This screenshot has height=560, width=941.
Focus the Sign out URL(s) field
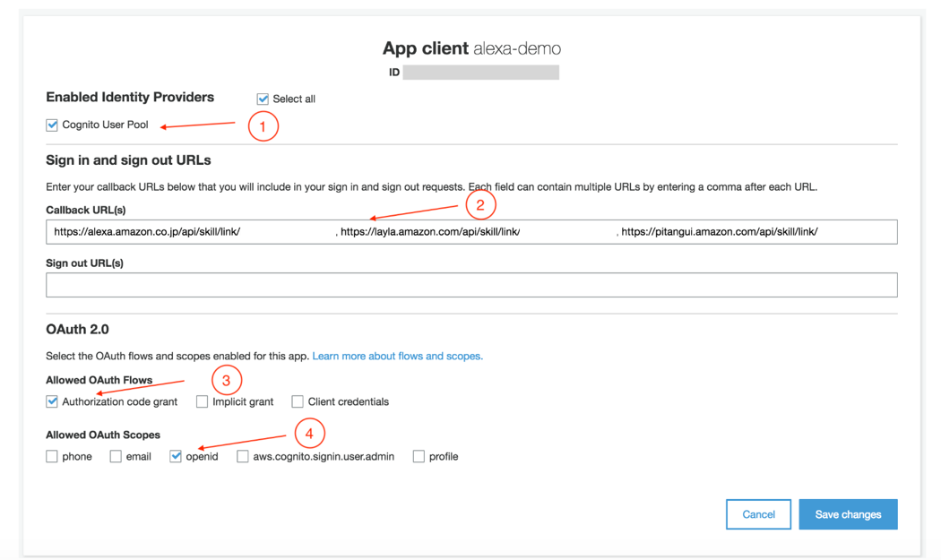(x=471, y=285)
